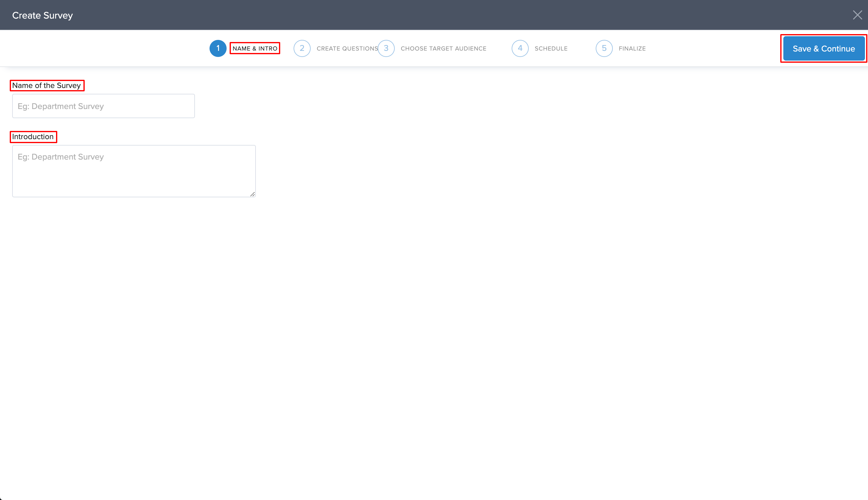Select the FINALIZE step label

pyautogui.click(x=632, y=48)
